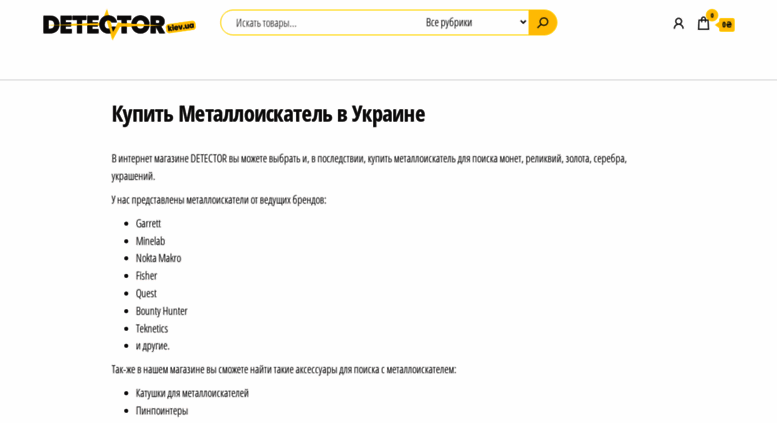
Task: Click the line "У нас представлены металлоискатели"
Action: coord(219,200)
